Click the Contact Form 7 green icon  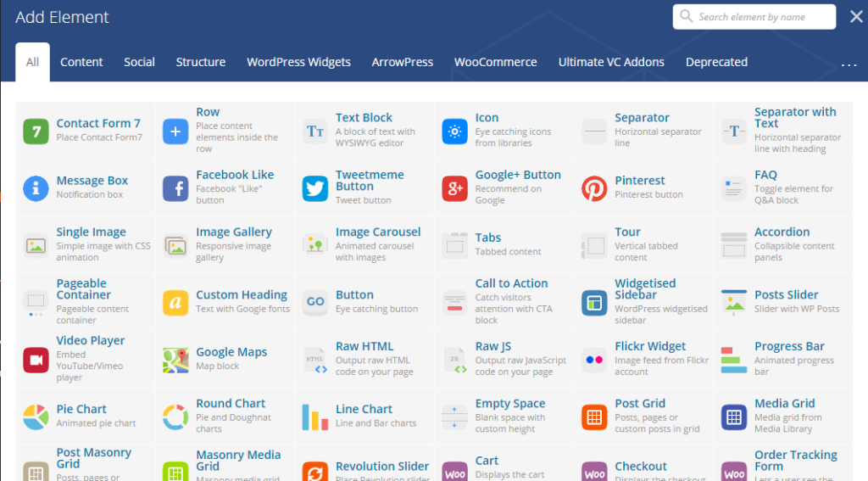pyautogui.click(x=36, y=131)
